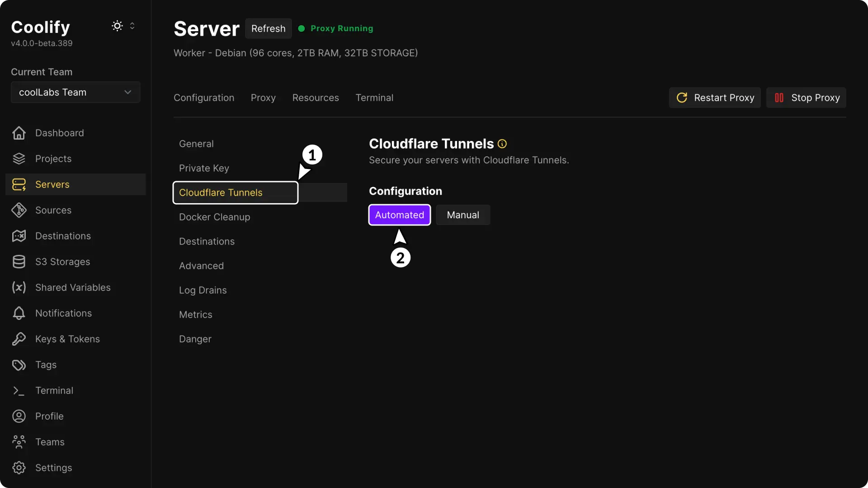Open Keys & Tokens key icon
This screenshot has width=868, height=488.
[x=19, y=339]
